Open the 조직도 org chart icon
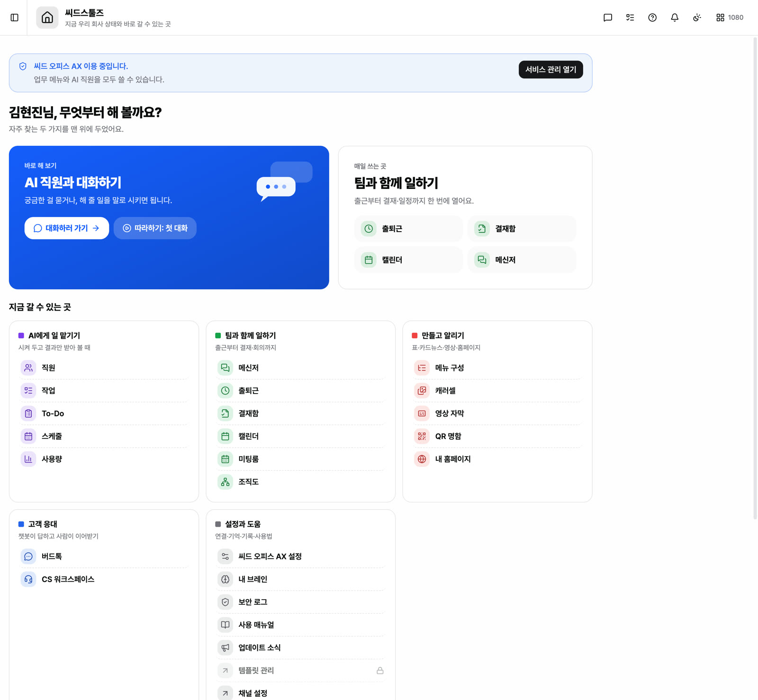758x700 pixels. pyautogui.click(x=225, y=482)
